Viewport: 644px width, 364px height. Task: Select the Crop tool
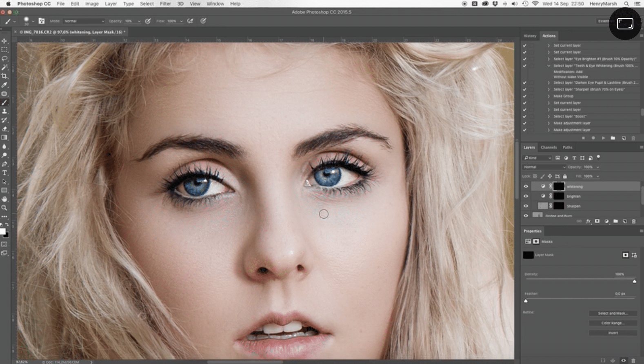[4, 76]
